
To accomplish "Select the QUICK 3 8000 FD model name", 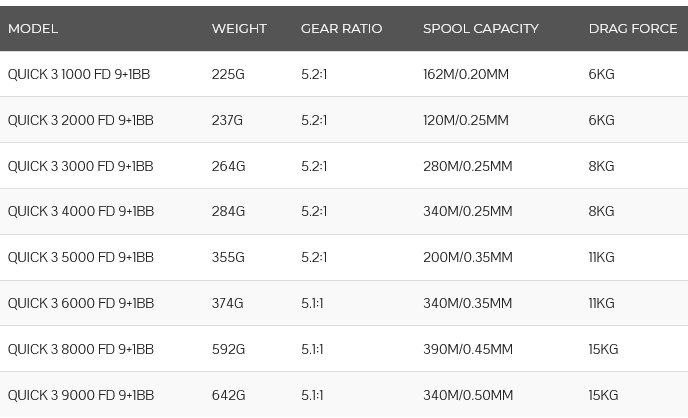I will pyautogui.click(x=81, y=350).
